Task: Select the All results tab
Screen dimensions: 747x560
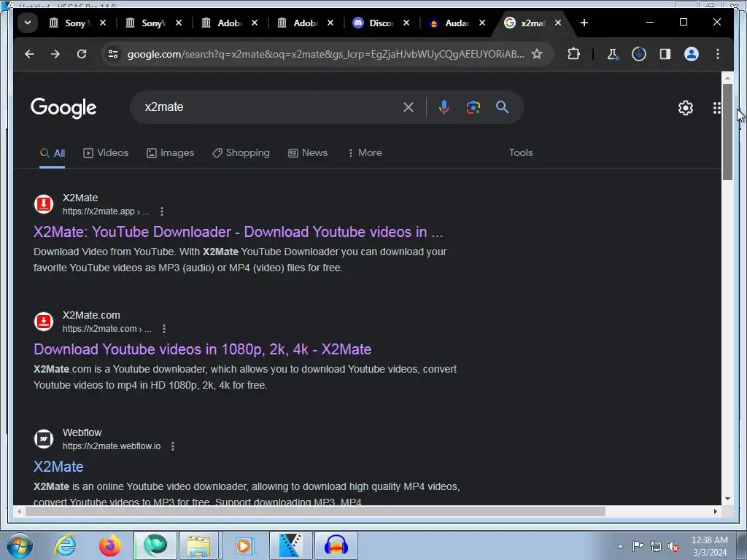Action: pos(53,153)
